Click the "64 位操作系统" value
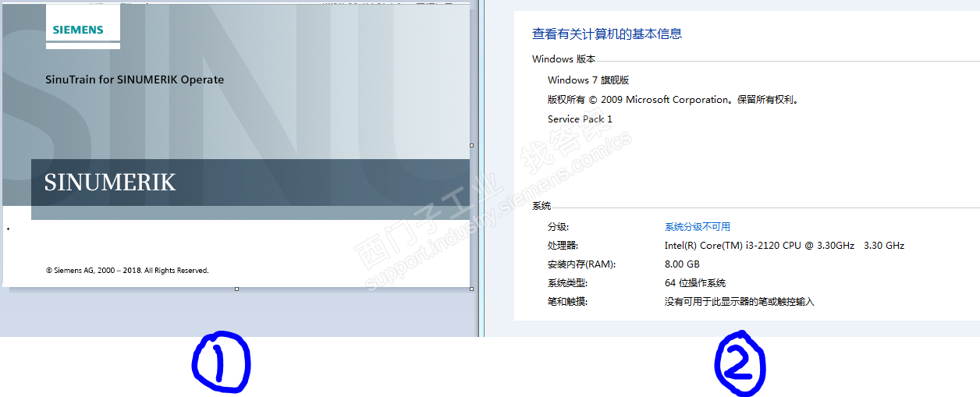The image size is (980, 397). pos(695,283)
